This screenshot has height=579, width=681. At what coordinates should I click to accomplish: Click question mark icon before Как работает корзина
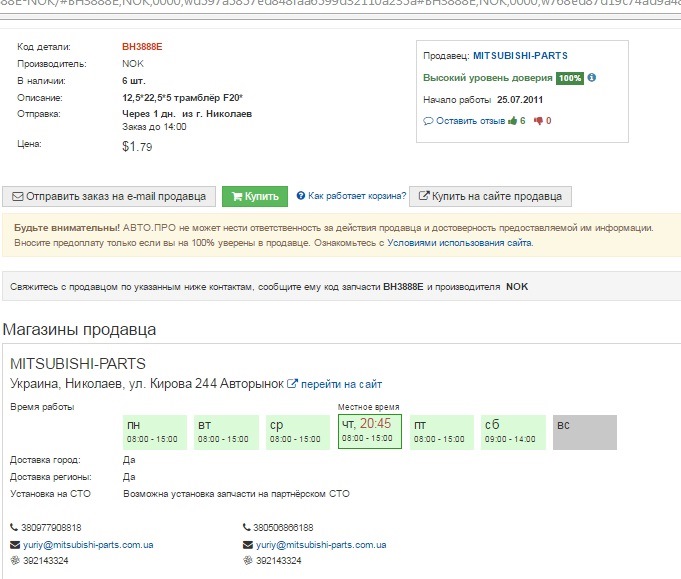point(301,195)
